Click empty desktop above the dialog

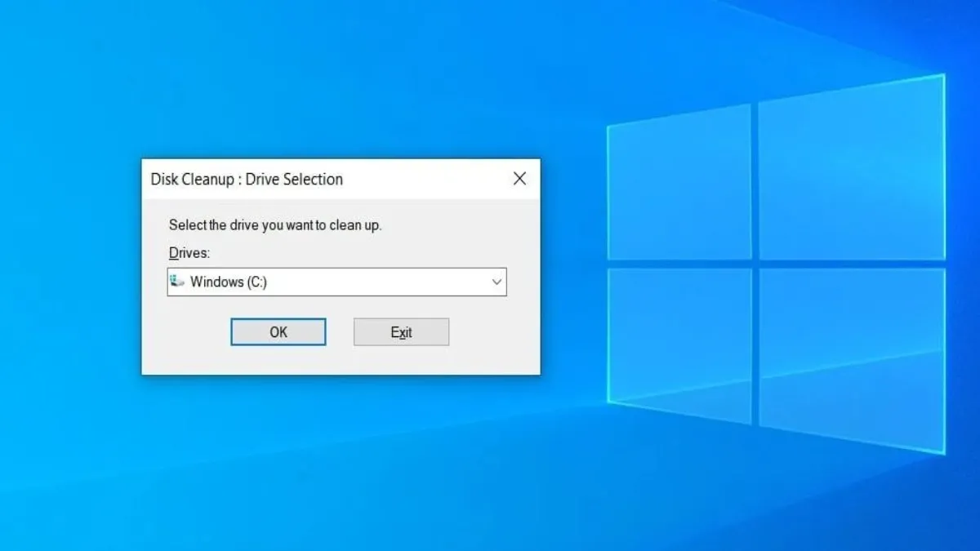[327, 82]
